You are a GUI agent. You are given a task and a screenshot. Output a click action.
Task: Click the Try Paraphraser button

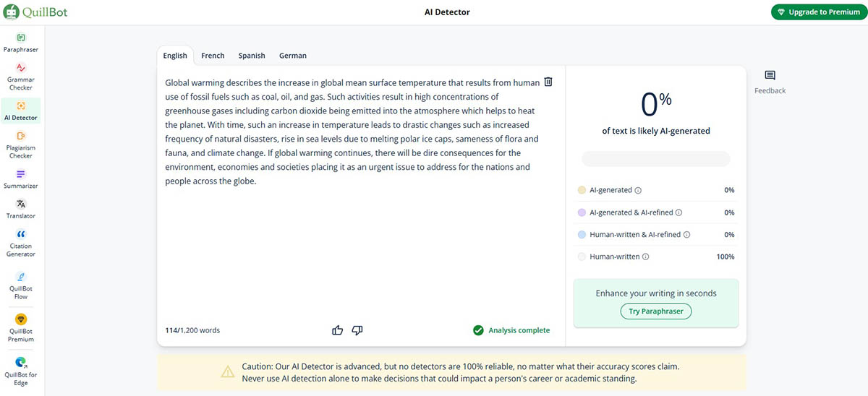[x=656, y=311]
